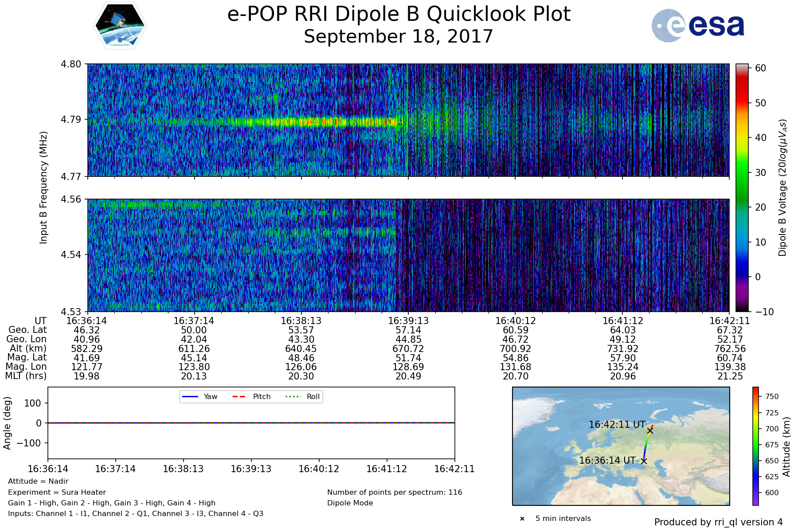Screen dimensions: 798x532
Task: Click the CASSIOPE satellite hexagon logo
Action: 120,25
